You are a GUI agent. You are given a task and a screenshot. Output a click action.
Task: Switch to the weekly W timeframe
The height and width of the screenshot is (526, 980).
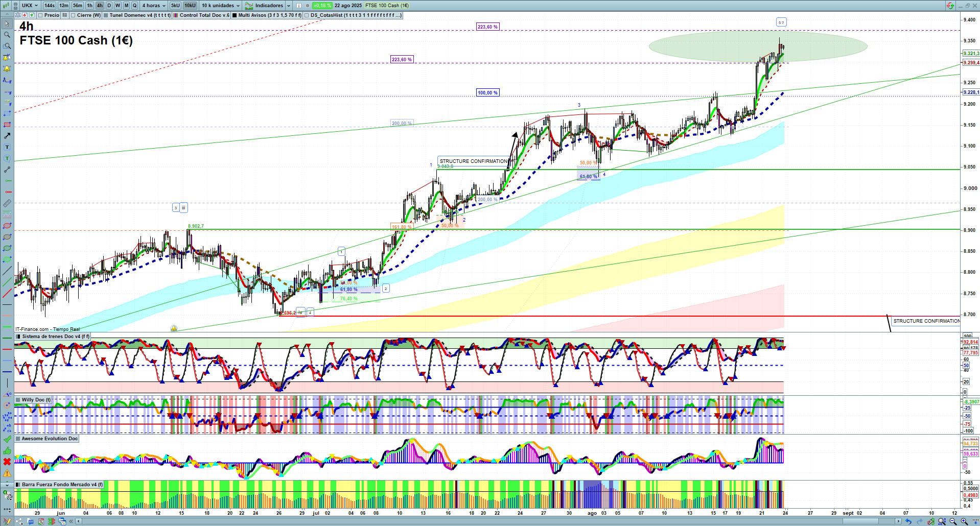pos(118,6)
